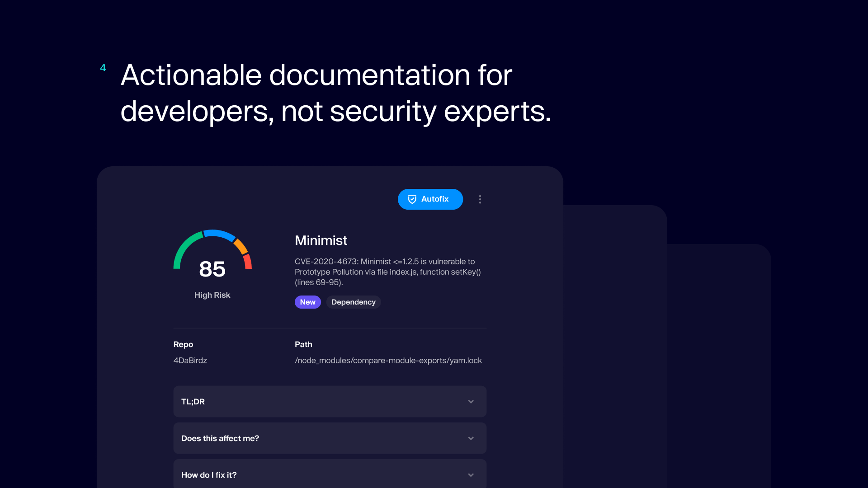Click the number 4 step marker

tap(103, 68)
